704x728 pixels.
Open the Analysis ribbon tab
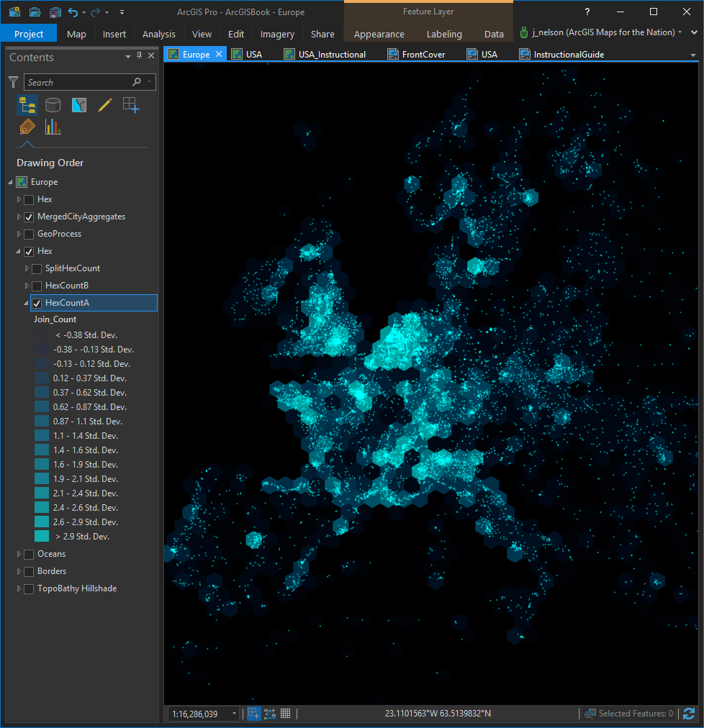(x=158, y=34)
